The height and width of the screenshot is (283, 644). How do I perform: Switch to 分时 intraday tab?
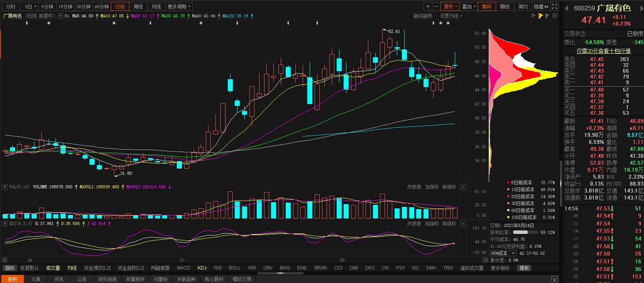11,7
